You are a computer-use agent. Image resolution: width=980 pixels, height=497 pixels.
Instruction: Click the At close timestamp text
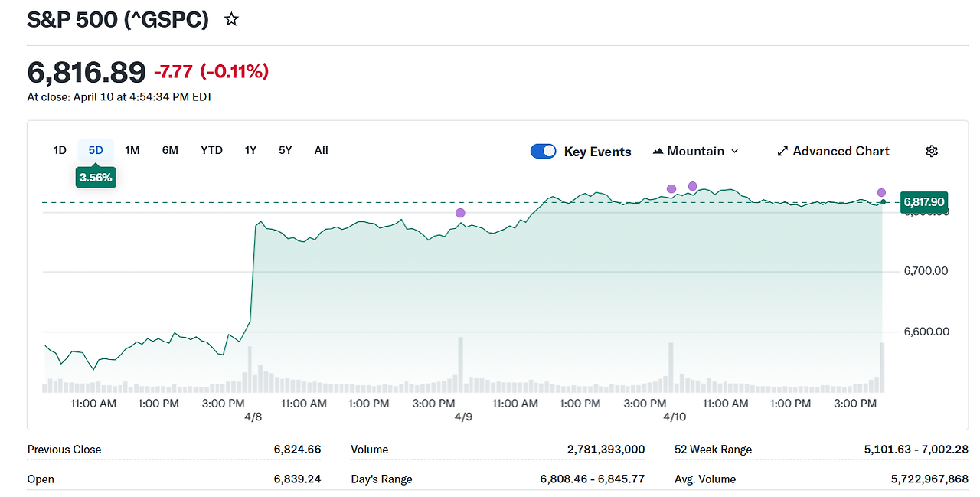[x=120, y=97]
